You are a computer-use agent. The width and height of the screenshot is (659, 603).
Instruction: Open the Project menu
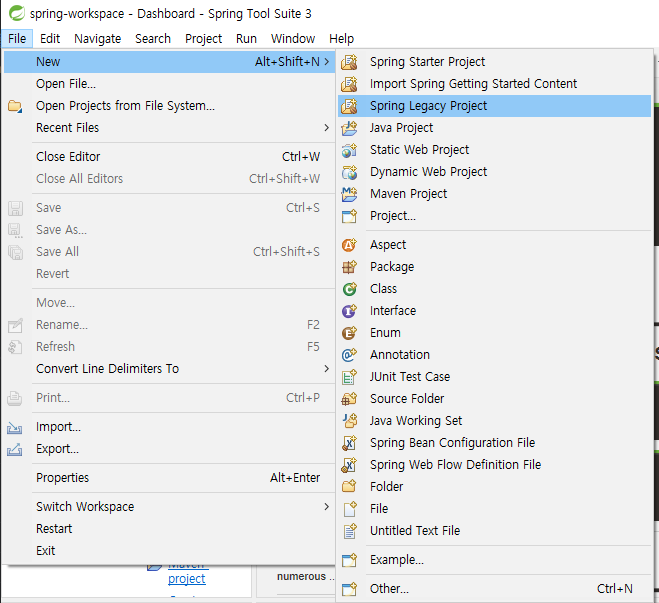(x=203, y=39)
